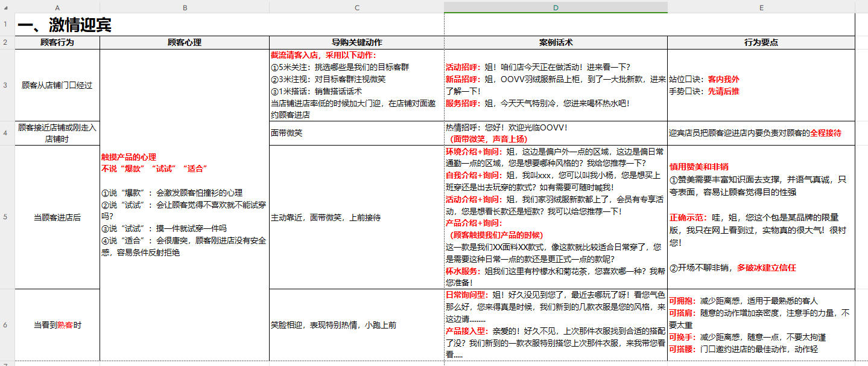Select cell 笑脸相迎，表现特别热情，小跑上前
Viewport: 868px width, 366px height.
[x=356, y=325]
